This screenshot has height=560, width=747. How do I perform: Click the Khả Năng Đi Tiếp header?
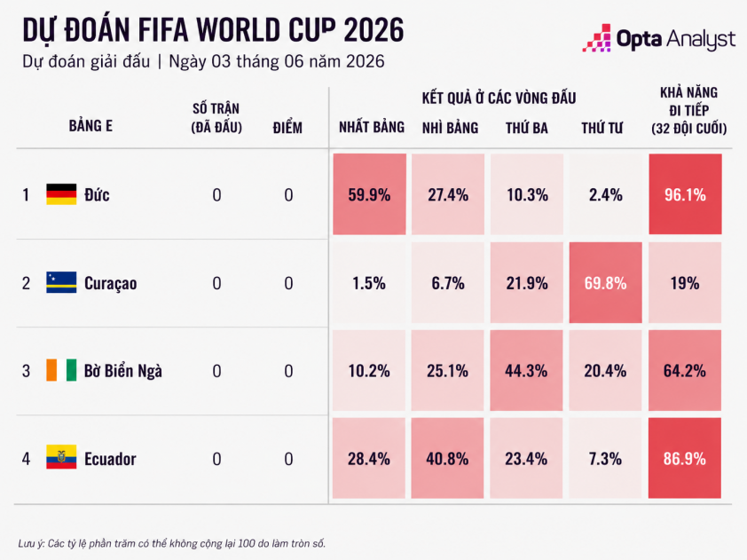(688, 111)
